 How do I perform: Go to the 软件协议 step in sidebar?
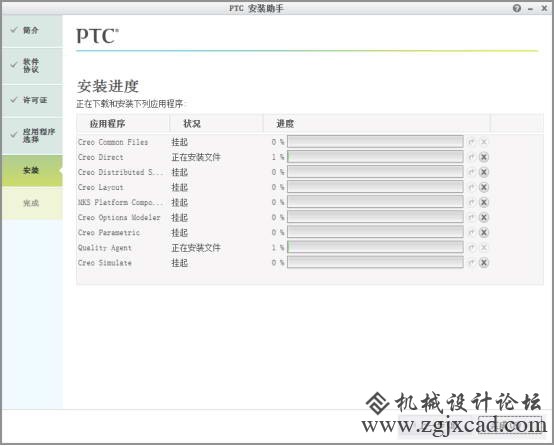pyautogui.click(x=32, y=66)
